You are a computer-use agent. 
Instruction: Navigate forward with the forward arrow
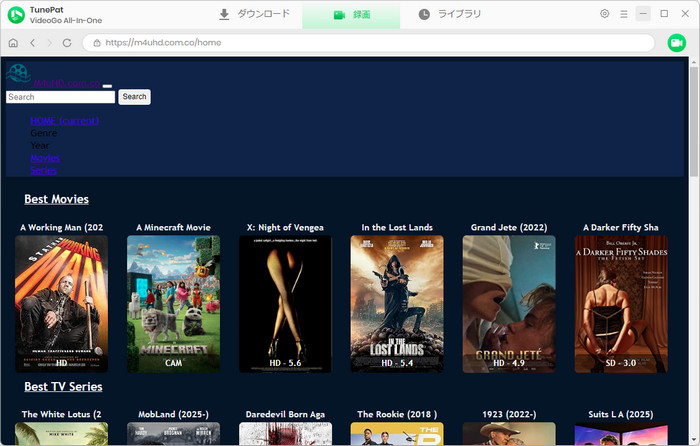pos(50,43)
